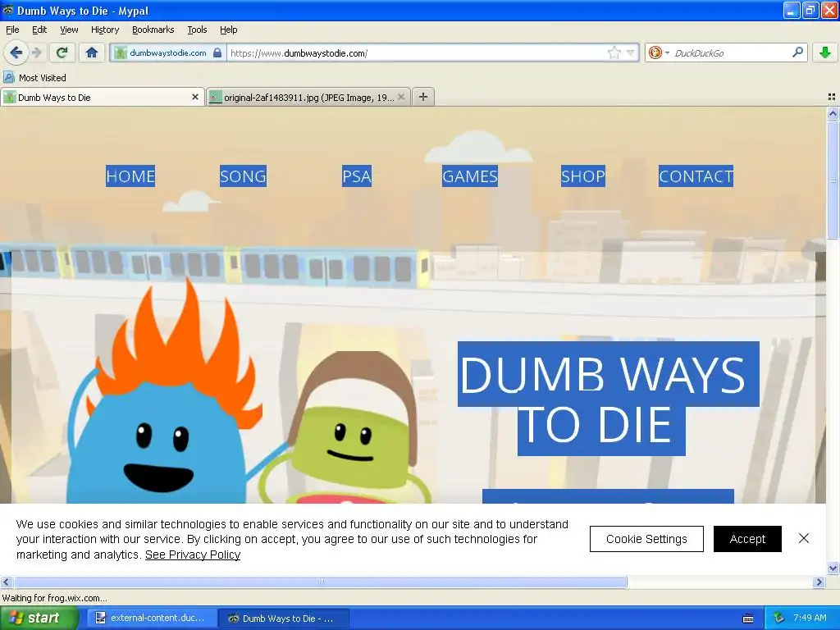840x630 pixels.
Task: Click the horizontal scrollbar thumb
Action: [321, 582]
